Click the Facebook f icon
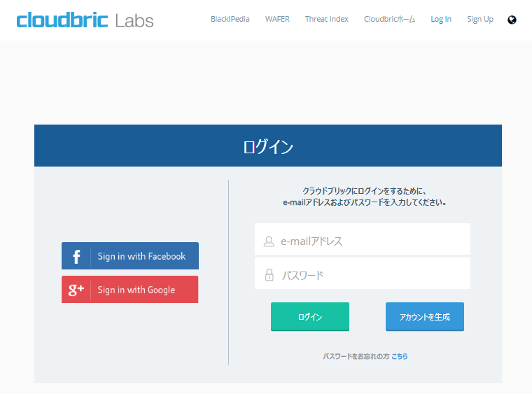 [76, 256]
